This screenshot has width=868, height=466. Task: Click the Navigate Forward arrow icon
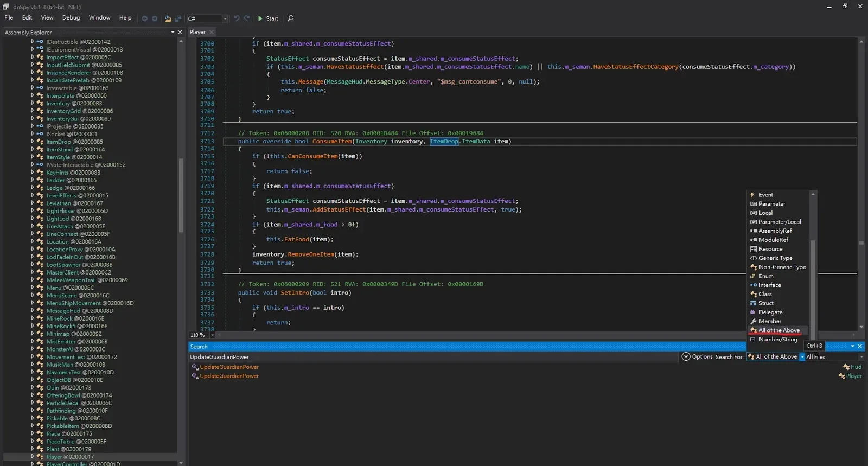tap(155, 18)
